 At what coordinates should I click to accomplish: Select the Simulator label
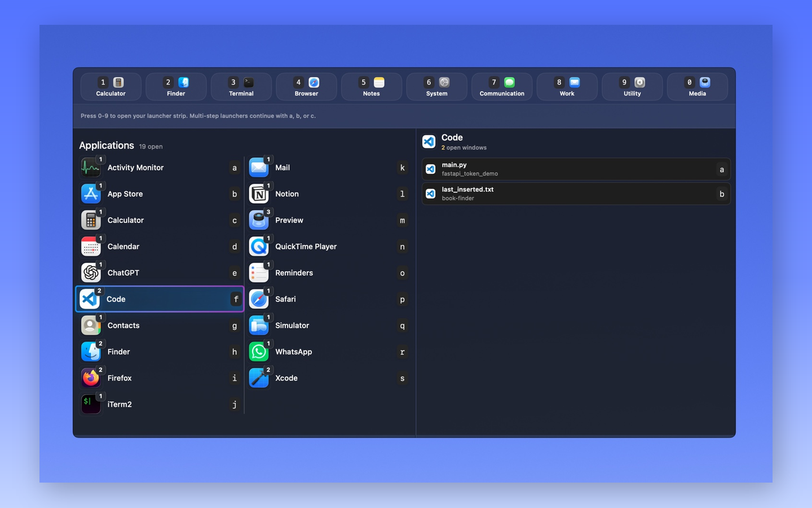(x=292, y=326)
